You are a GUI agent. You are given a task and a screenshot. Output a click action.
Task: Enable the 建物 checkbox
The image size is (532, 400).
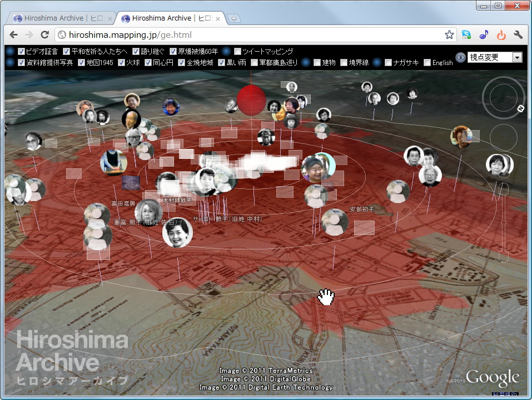pos(317,63)
